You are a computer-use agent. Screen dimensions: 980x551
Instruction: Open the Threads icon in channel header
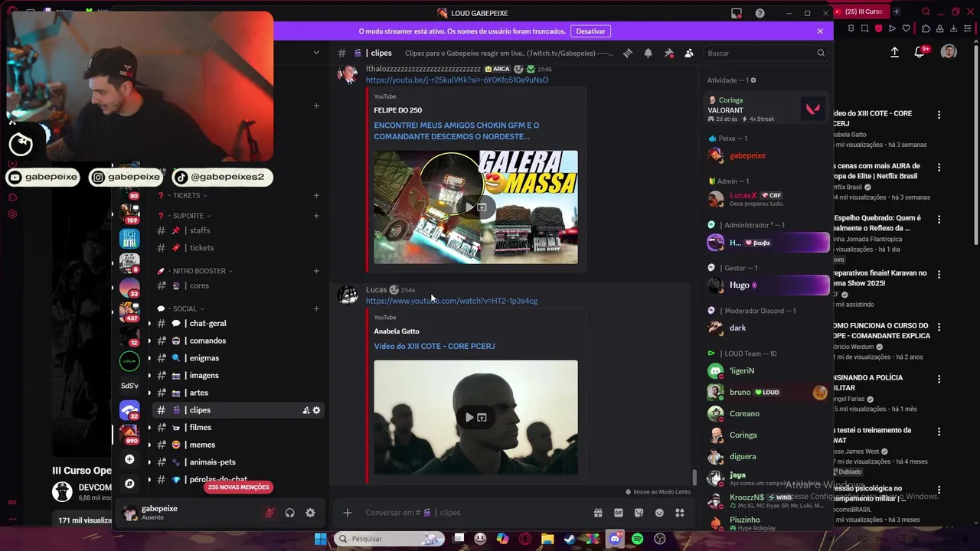pyautogui.click(x=628, y=53)
